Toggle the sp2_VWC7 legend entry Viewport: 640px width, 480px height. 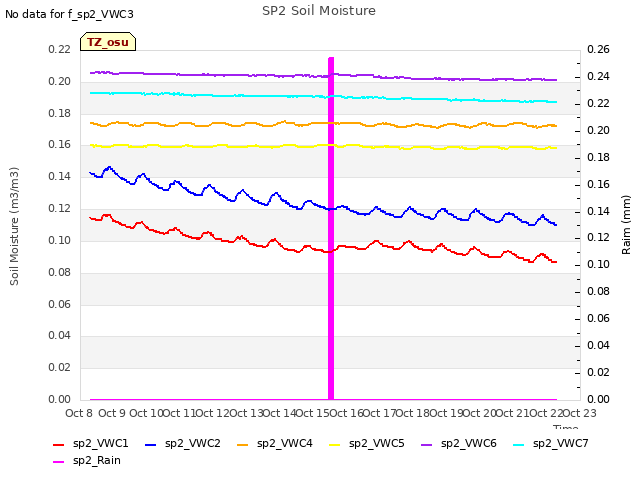pos(551,443)
